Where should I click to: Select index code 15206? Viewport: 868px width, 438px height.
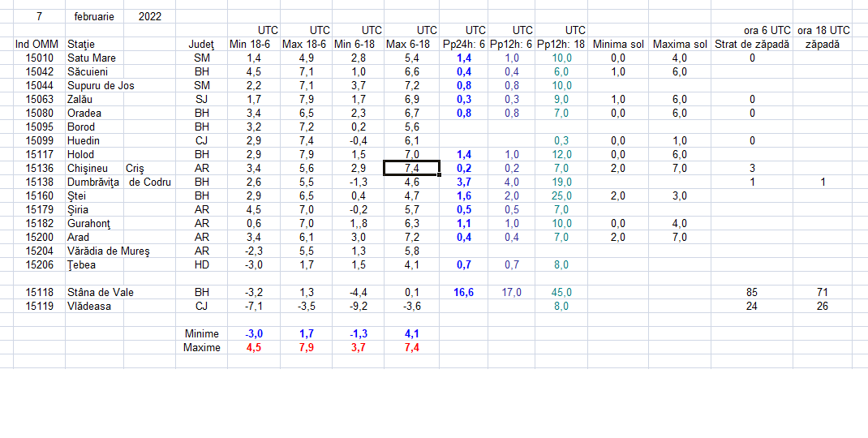tap(39, 264)
